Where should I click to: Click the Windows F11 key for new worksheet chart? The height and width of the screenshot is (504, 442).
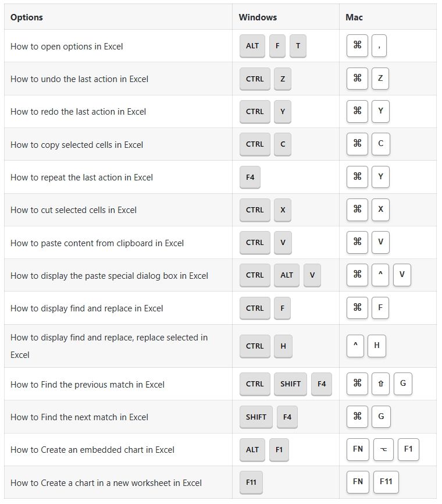point(251,482)
